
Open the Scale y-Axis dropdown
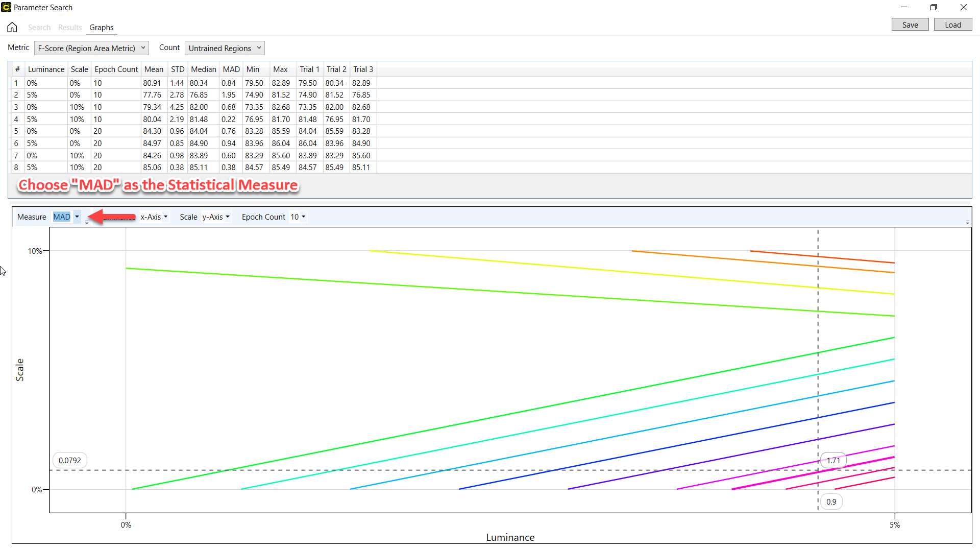216,217
